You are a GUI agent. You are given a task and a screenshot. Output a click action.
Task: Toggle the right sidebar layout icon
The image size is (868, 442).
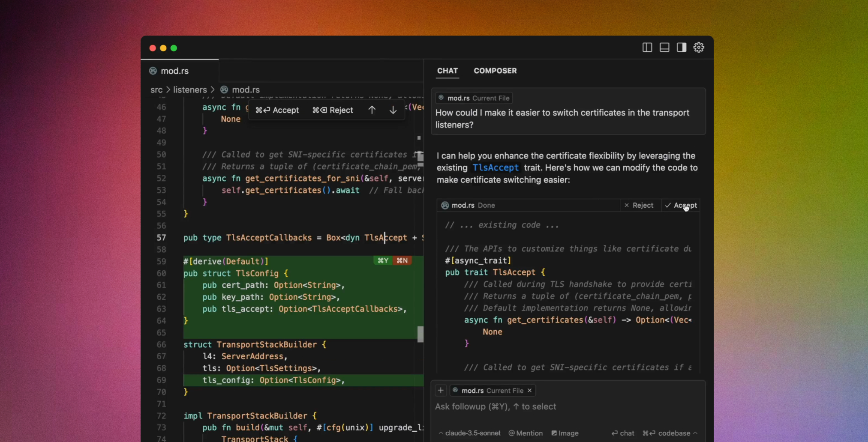682,48
